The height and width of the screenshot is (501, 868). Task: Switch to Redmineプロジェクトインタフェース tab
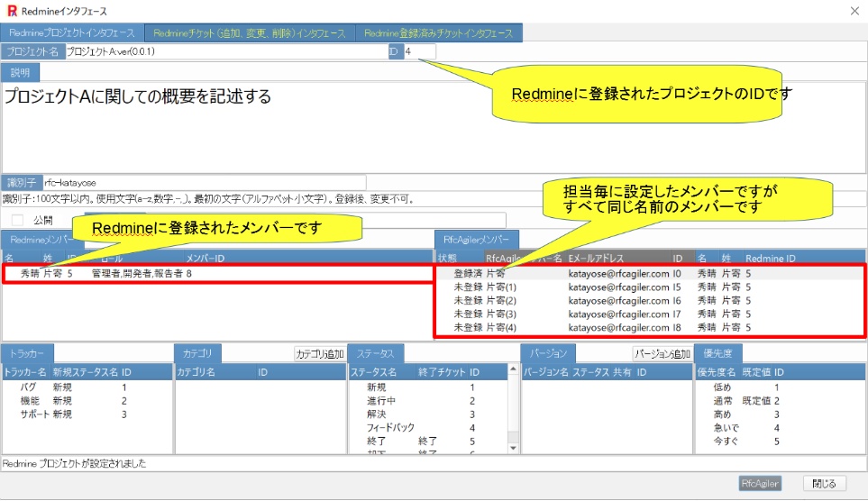[x=72, y=33]
